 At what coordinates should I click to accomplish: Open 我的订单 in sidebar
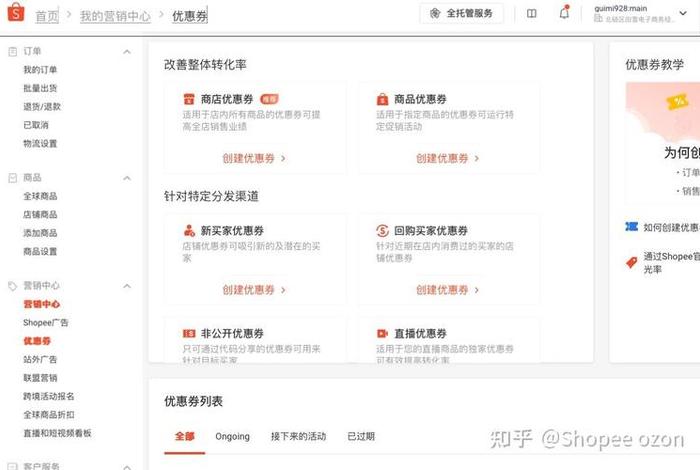[40, 70]
